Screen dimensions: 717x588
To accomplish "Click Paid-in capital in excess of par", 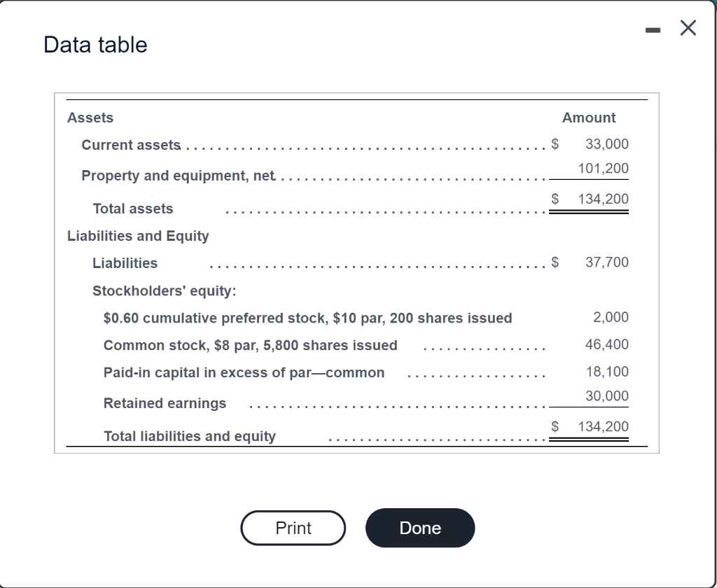I will tap(244, 372).
